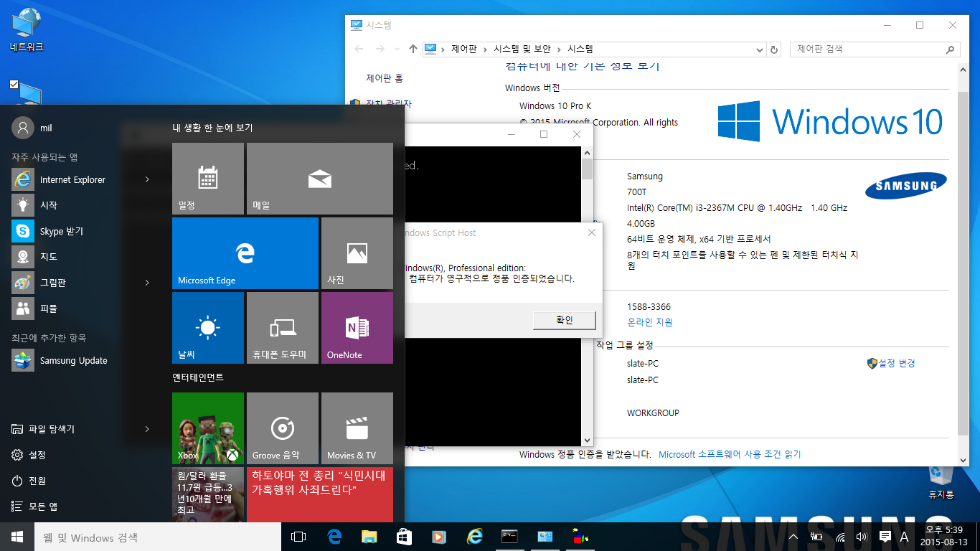Open the 원/달러 환율 finance tile
The image size is (980, 551).
click(208, 495)
